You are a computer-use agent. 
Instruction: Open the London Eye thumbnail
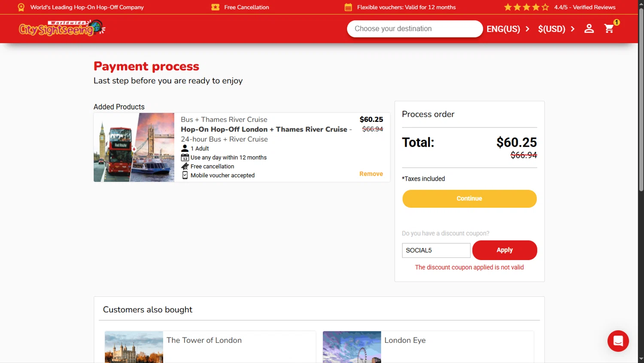(x=352, y=347)
